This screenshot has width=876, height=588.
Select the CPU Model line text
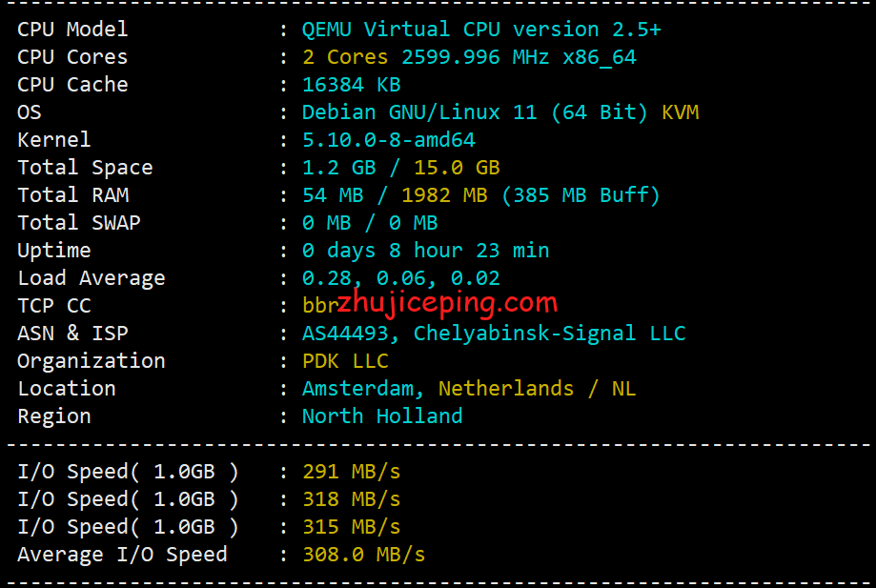(x=71, y=29)
